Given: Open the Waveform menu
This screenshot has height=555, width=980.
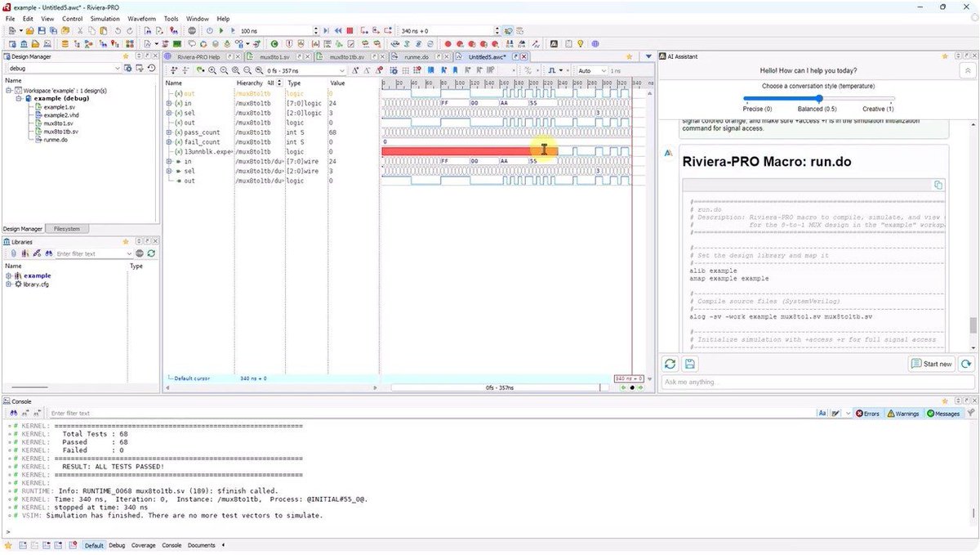Looking at the screenshot, I should click(141, 18).
